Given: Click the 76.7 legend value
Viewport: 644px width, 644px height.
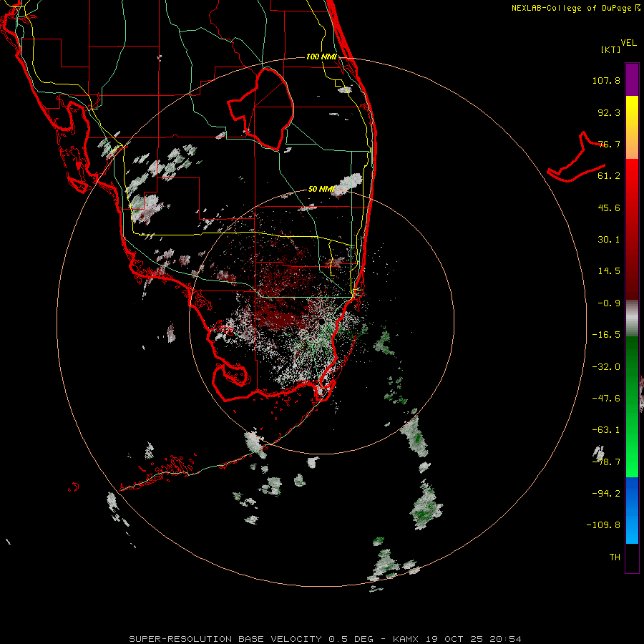Looking at the screenshot, I should click(609, 144).
